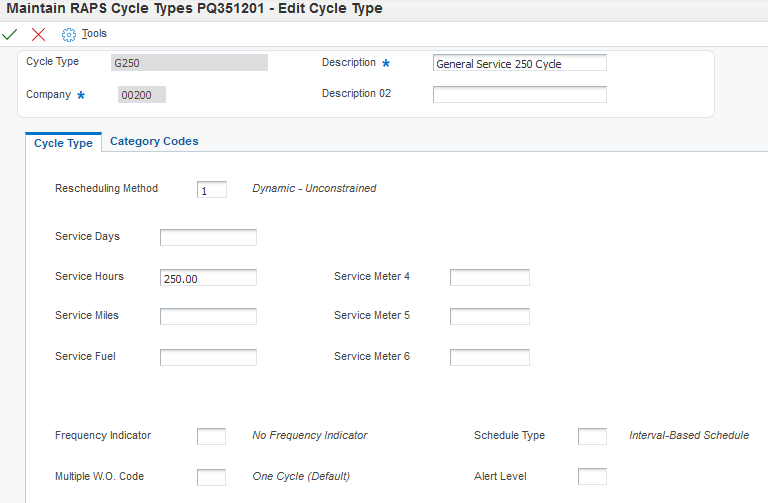Focus the Schedule Type field
This screenshot has width=768, height=503.
pyautogui.click(x=592, y=436)
